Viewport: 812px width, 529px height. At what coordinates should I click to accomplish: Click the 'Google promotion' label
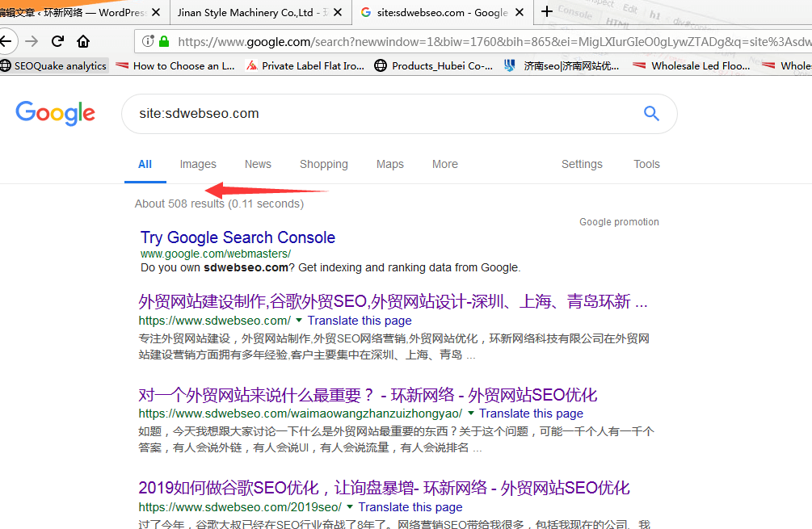pyautogui.click(x=620, y=221)
